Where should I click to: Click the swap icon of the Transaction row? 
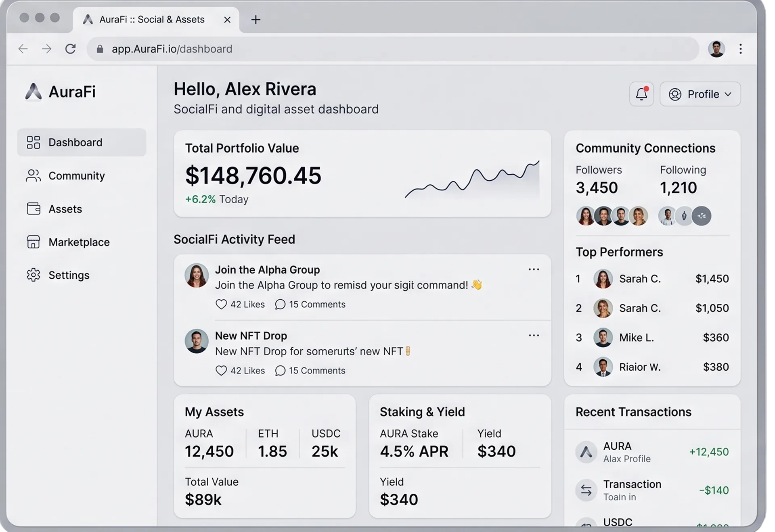pyautogui.click(x=586, y=490)
